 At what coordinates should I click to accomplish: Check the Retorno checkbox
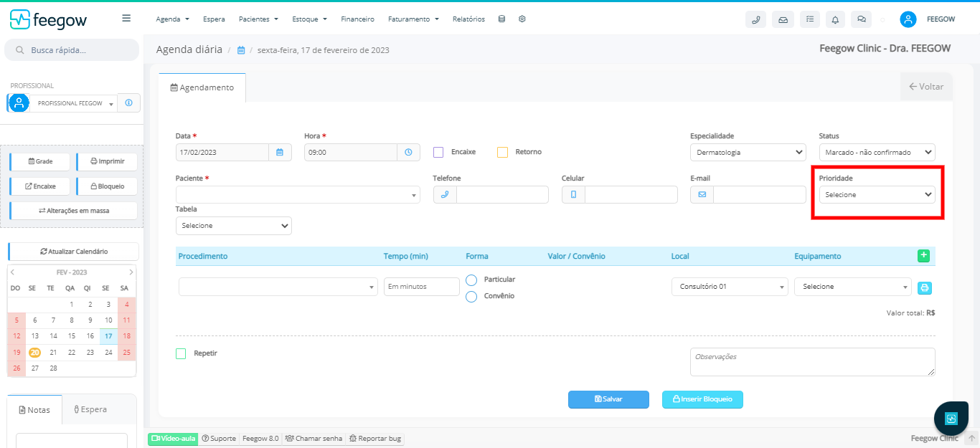pyautogui.click(x=502, y=152)
